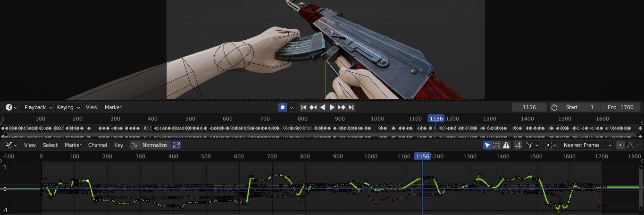
Task: Toggle selected keyframe handles only icon
Action: tap(497, 145)
